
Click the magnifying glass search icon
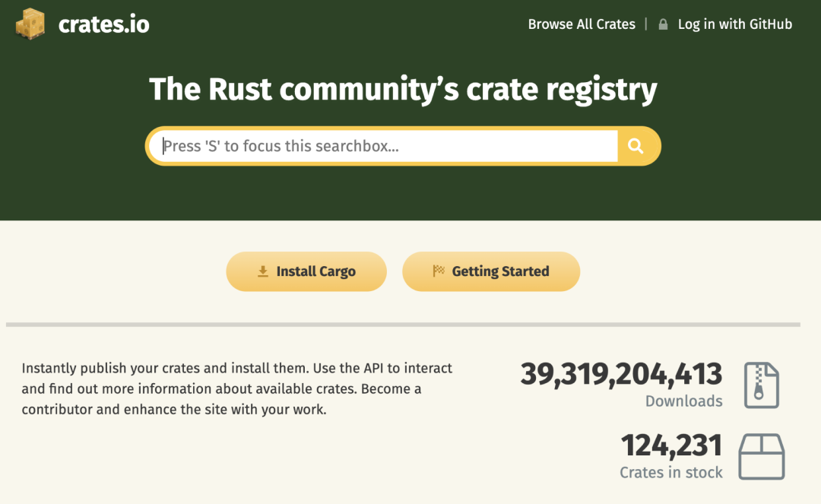pyautogui.click(x=636, y=145)
